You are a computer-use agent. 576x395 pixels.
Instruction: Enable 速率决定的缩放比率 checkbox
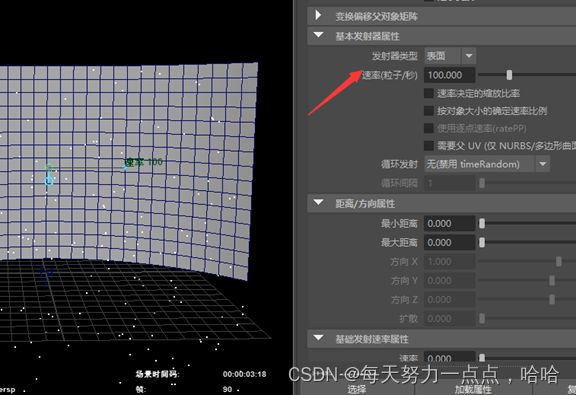[429, 93]
